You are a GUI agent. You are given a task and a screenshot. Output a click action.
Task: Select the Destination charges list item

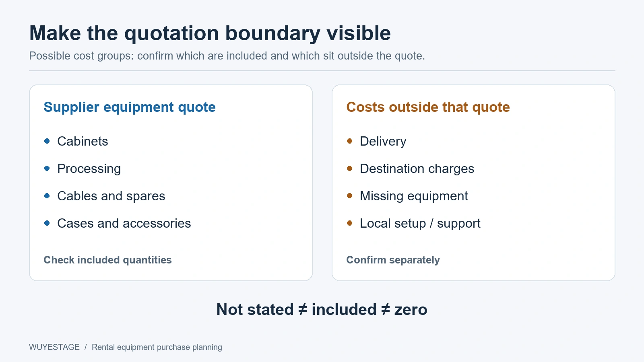[417, 169]
